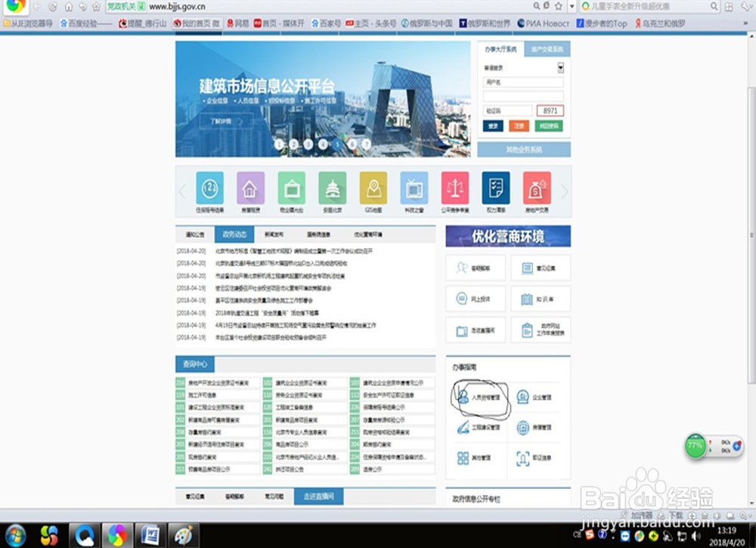
Task: Open the 意见征集 box under 优化营商环境
Action: [541, 268]
